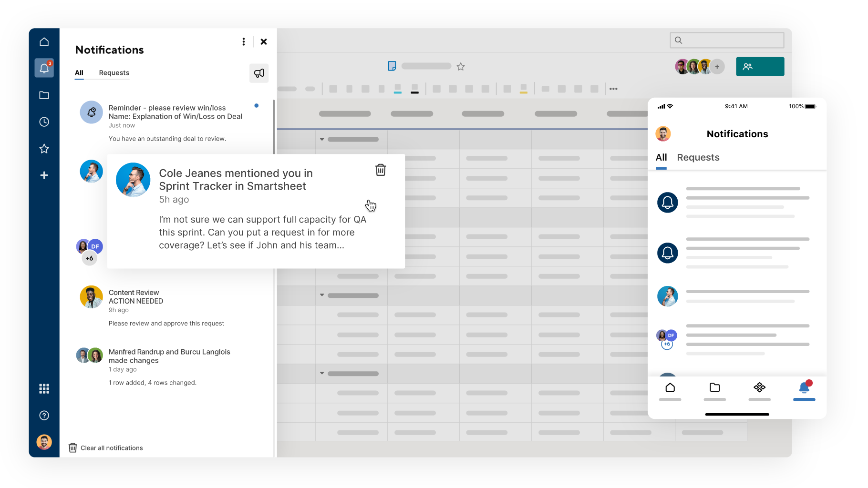Collapse the second row group in the sheet
This screenshot has height=488, width=868.
(x=322, y=295)
